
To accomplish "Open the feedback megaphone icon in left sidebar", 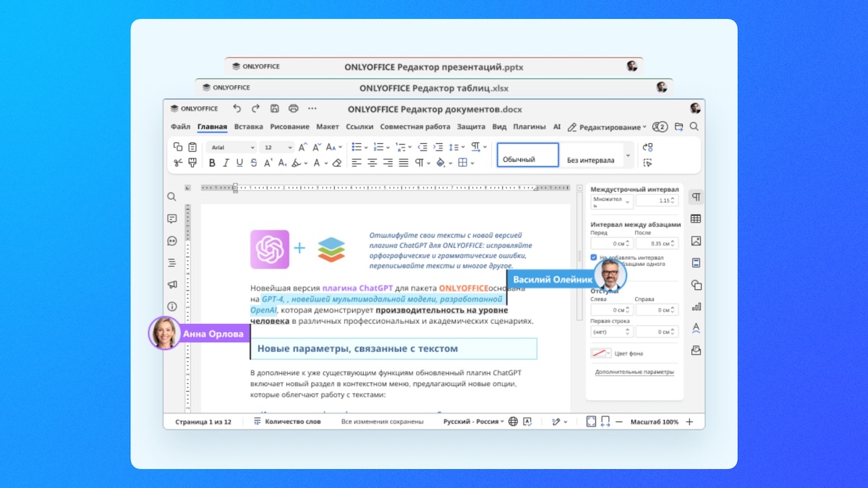I will click(x=171, y=285).
